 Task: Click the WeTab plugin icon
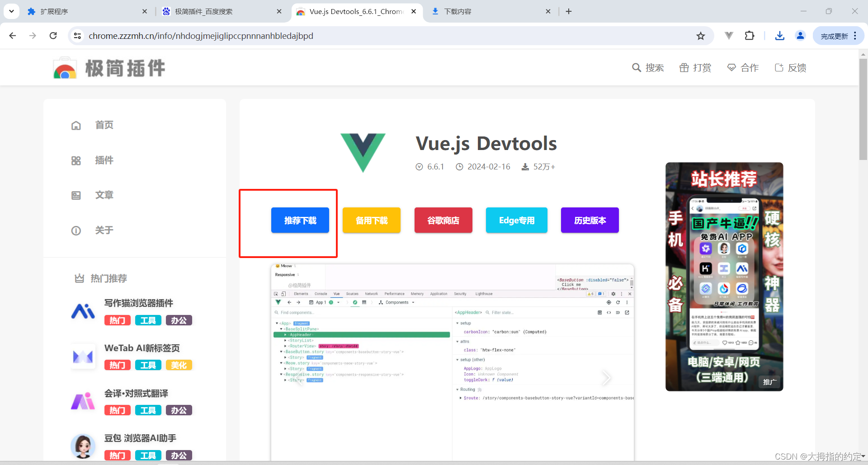(83, 357)
